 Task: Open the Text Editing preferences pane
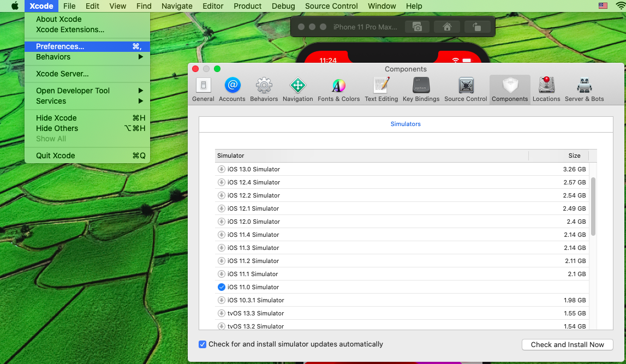coord(381,89)
